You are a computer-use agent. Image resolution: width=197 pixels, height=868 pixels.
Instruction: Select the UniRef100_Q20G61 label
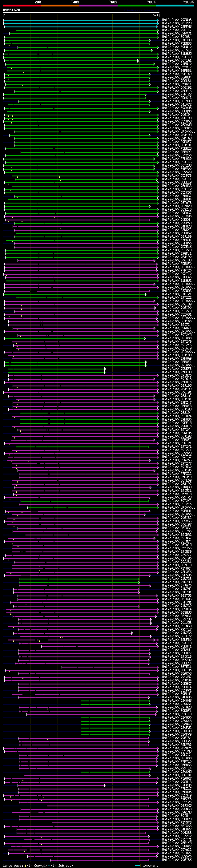177,704
